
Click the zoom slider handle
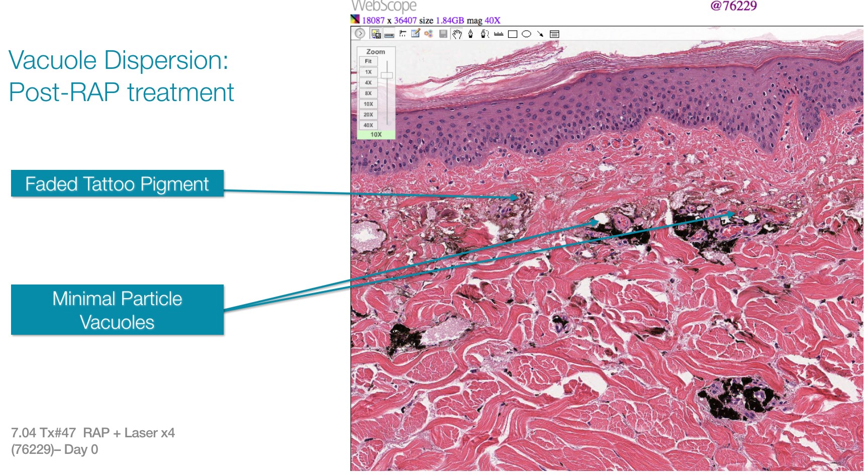pyautogui.click(x=387, y=75)
